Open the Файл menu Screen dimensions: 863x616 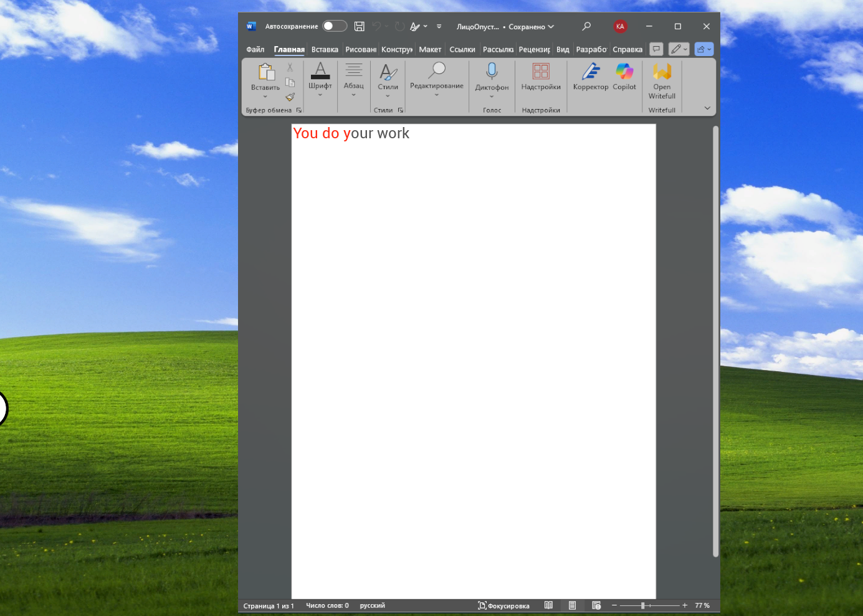click(x=255, y=49)
